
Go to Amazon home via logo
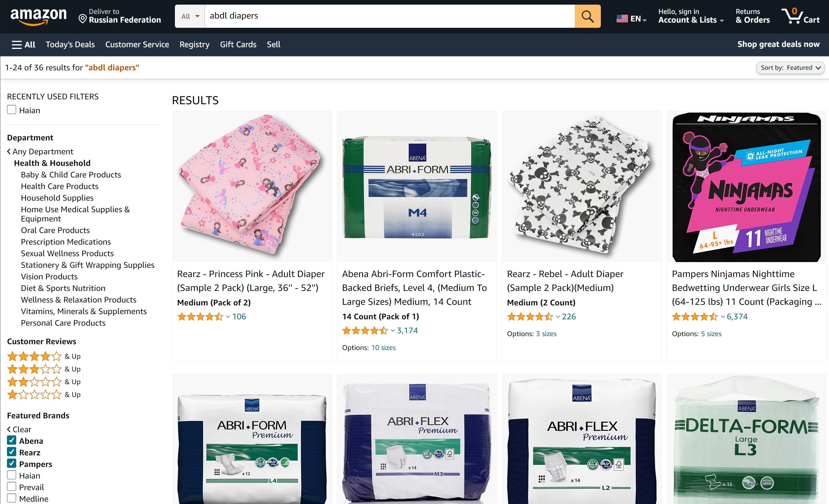click(39, 16)
